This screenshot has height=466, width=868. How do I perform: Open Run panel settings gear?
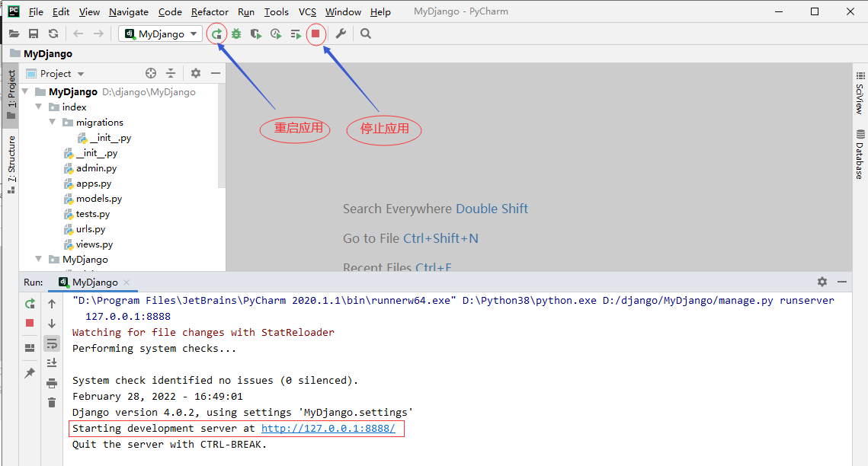click(822, 282)
